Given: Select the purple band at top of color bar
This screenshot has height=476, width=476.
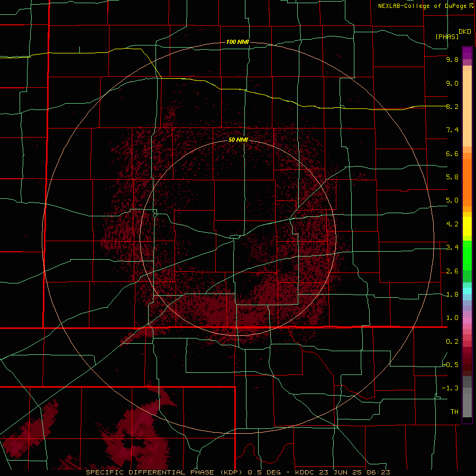Looking at the screenshot, I should [x=467, y=53].
